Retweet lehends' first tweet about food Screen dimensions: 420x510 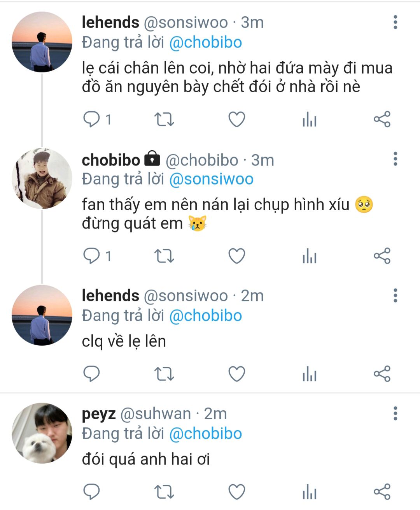pos(164,119)
